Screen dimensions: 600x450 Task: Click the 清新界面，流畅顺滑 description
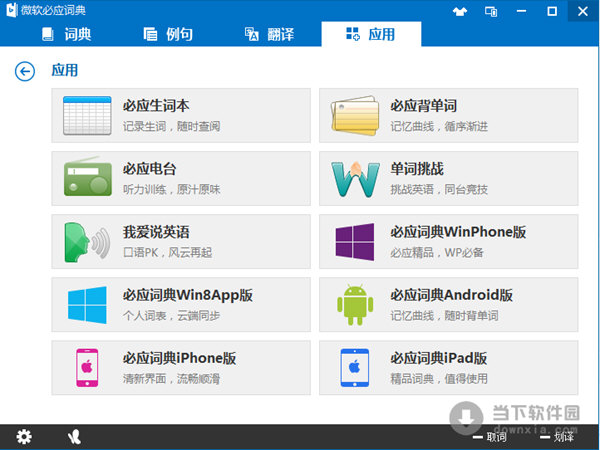pyautogui.click(x=171, y=379)
